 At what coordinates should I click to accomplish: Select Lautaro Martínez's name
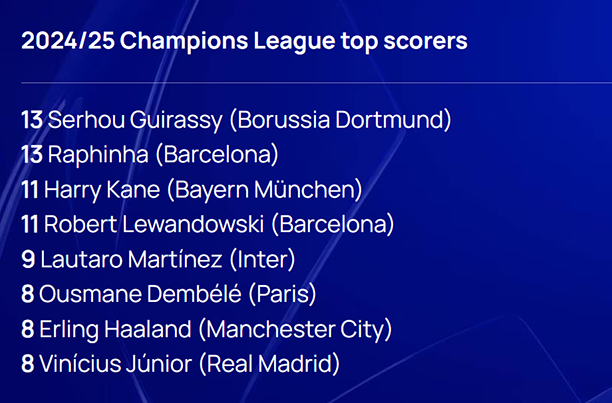tap(132, 260)
